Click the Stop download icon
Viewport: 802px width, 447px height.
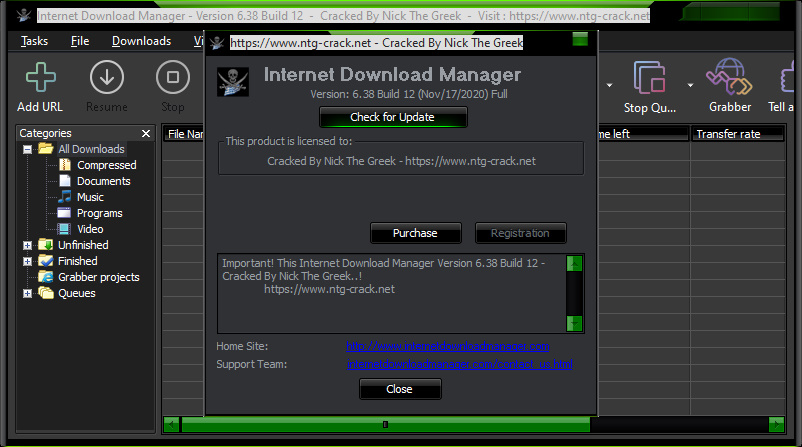(173, 77)
